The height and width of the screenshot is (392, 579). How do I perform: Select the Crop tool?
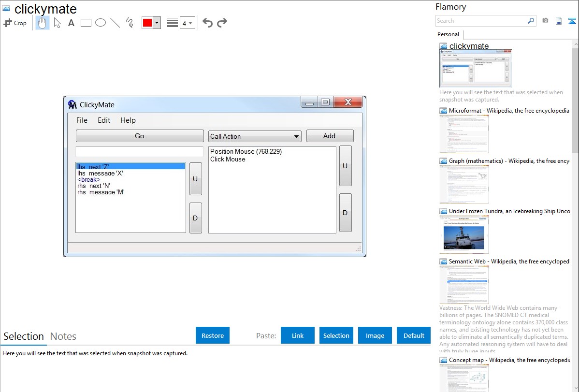[x=15, y=23]
